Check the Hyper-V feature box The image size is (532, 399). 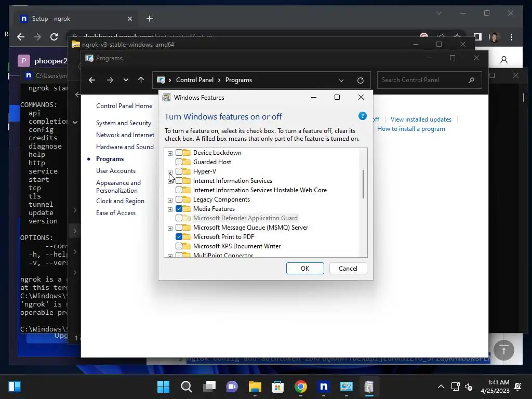click(179, 171)
